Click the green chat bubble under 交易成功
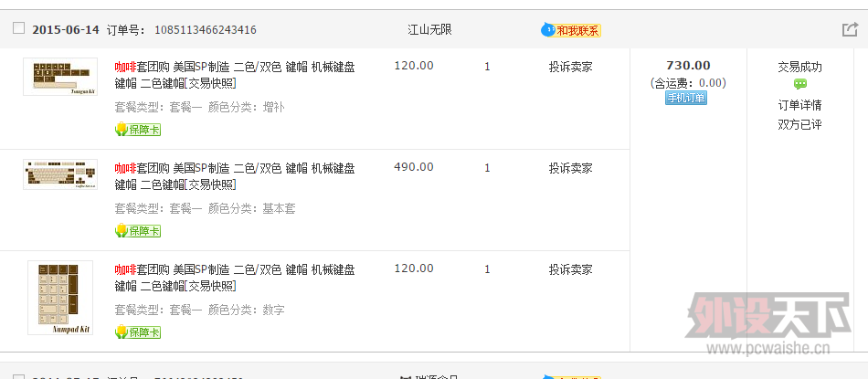Image resolution: width=868 pixels, height=379 pixels. (x=799, y=84)
